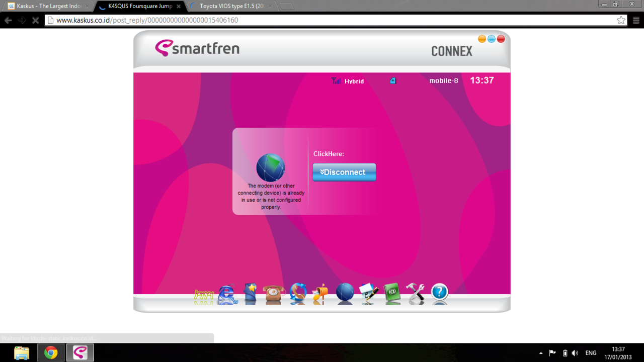Close the K4SQUS Foursquare Jump tab
644x362 pixels.
pyautogui.click(x=179, y=6)
